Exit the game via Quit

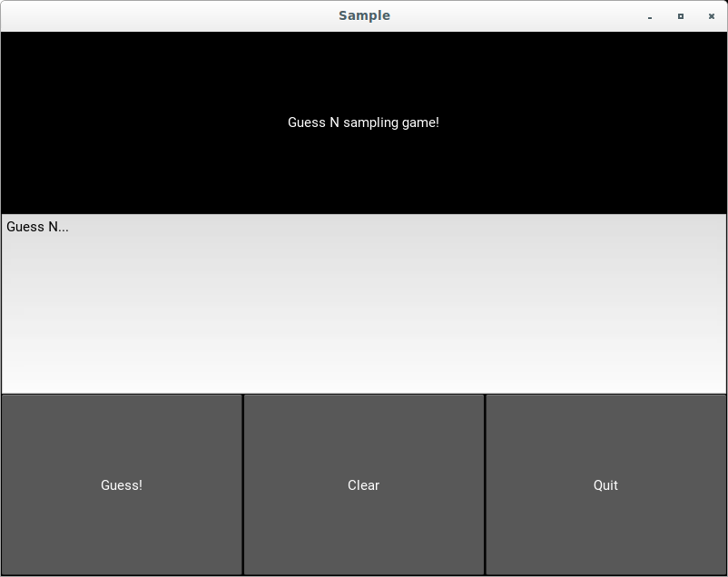[605, 508]
